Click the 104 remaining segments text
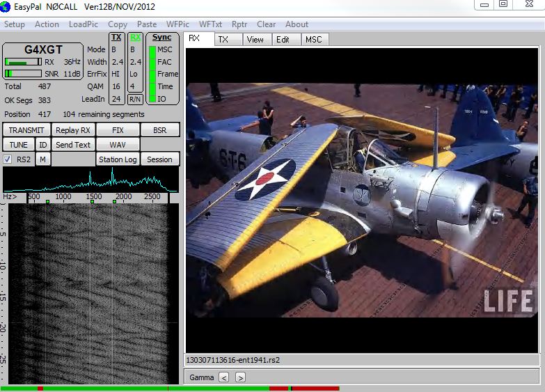This screenshot has width=545, height=392. tap(104, 114)
